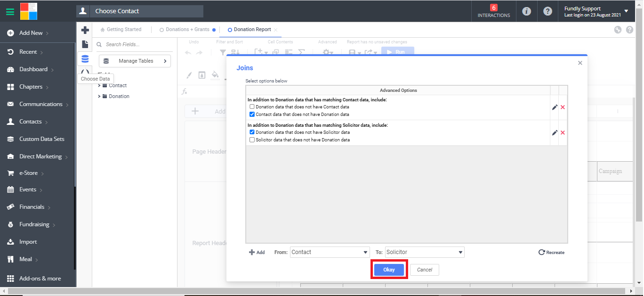
Task: Cancel the Joins dialog
Action: coord(425,270)
